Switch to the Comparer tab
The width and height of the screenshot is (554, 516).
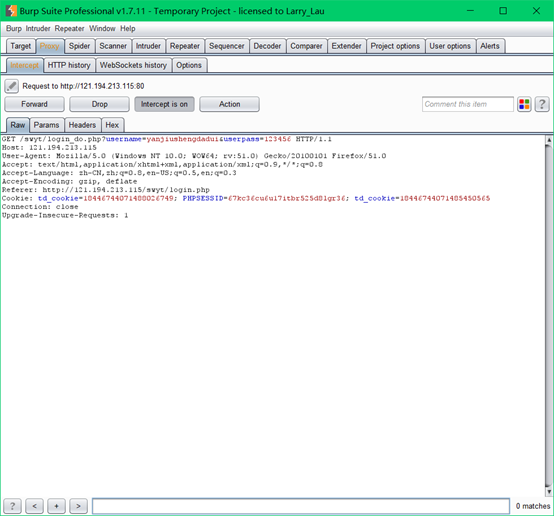click(x=306, y=46)
